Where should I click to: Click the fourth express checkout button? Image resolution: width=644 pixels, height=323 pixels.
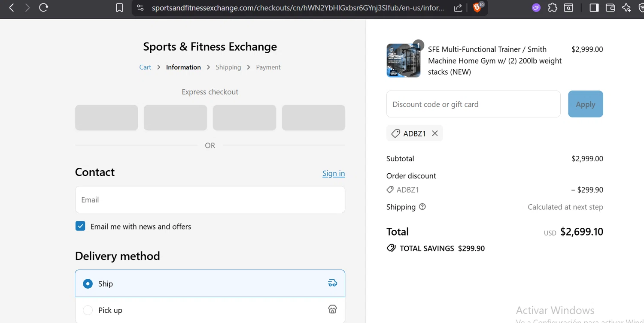[x=313, y=118]
